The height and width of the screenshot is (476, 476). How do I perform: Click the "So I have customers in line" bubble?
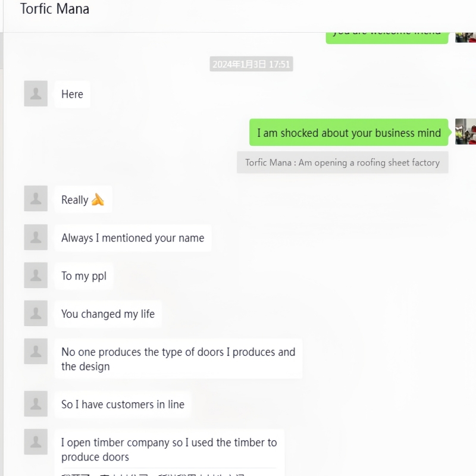[123, 405]
